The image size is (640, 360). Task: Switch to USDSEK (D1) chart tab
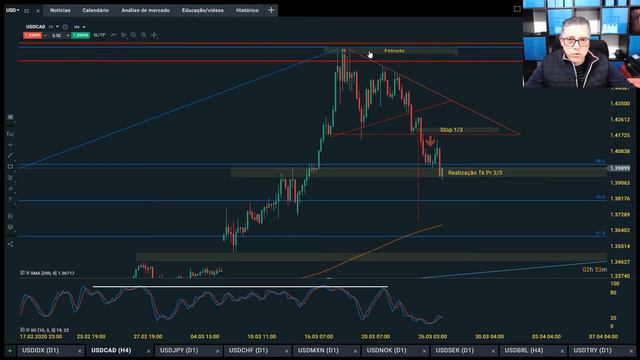click(455, 351)
